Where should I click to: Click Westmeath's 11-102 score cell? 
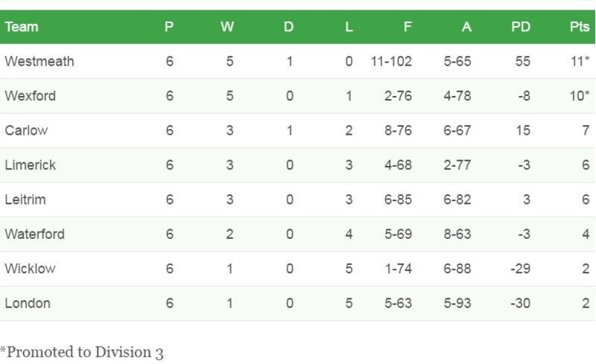click(x=391, y=62)
